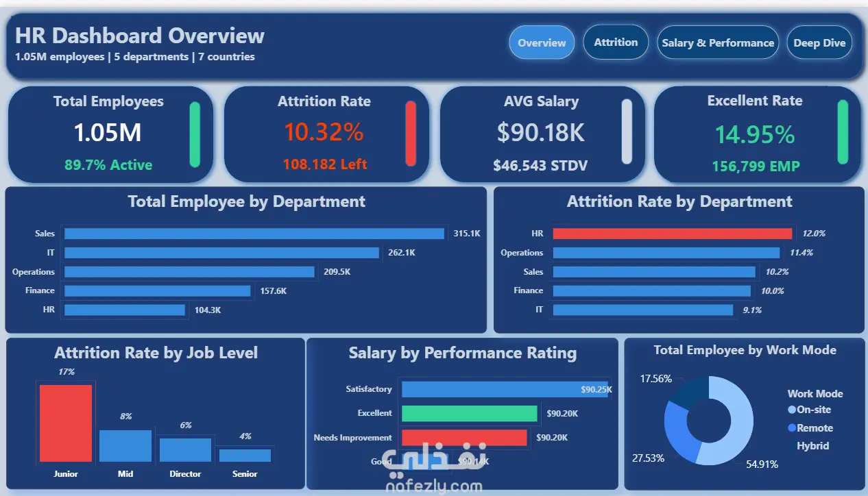Select the Finance bar showing 157.6K
868x496 pixels.
[x=158, y=291]
